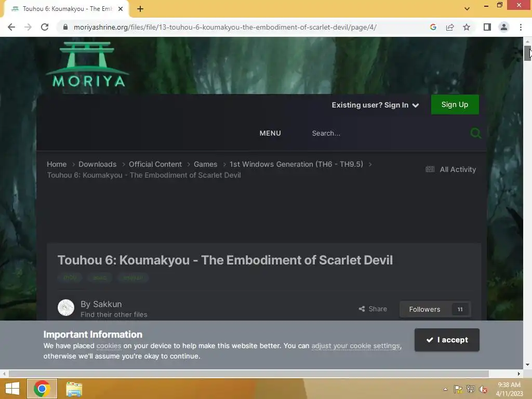Open the network tray icon
The image size is (532, 399).
(x=471, y=389)
